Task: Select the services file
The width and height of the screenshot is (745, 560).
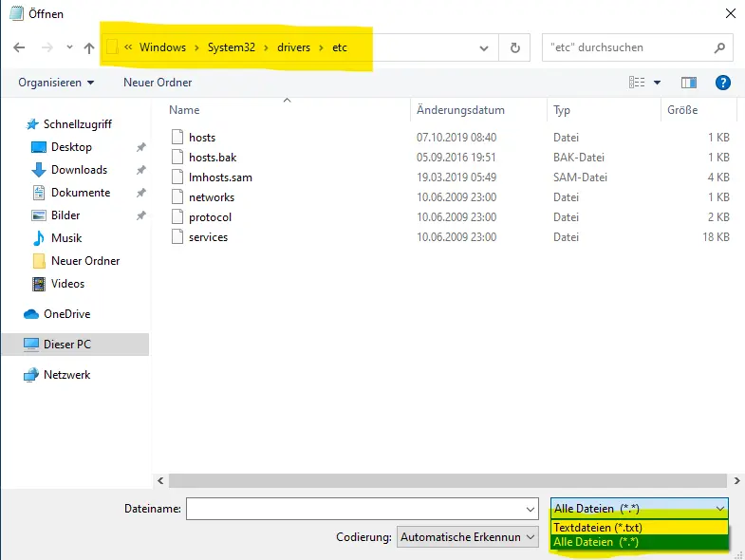Action: (208, 237)
